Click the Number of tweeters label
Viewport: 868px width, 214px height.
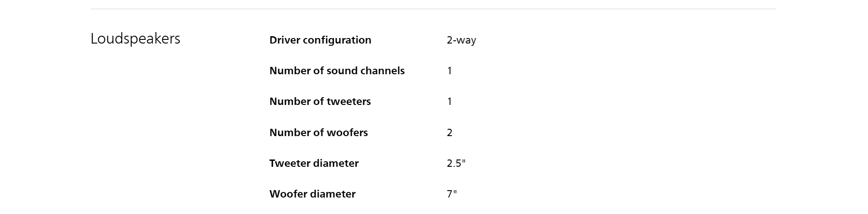(320, 102)
